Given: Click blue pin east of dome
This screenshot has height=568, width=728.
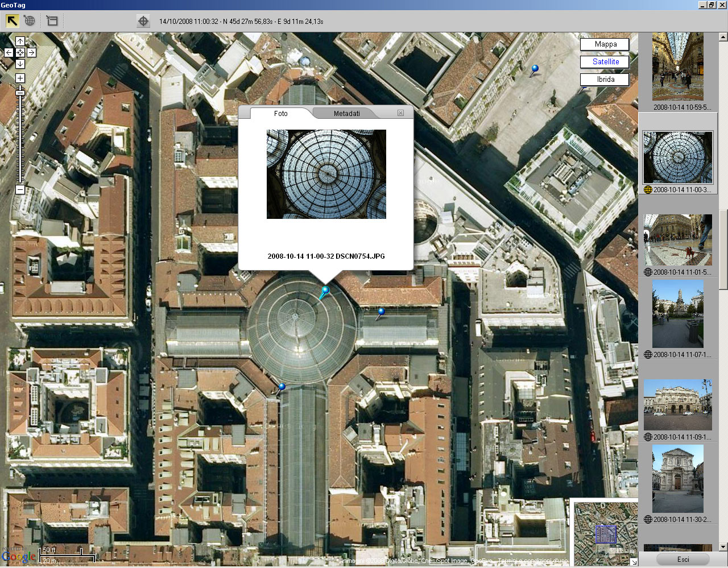Looking at the screenshot, I should pos(381,312).
